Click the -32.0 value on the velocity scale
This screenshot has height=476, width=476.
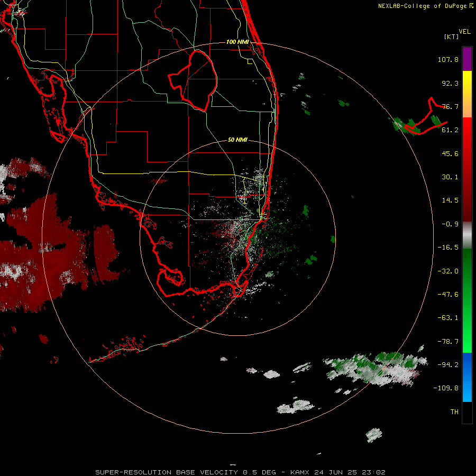point(448,271)
